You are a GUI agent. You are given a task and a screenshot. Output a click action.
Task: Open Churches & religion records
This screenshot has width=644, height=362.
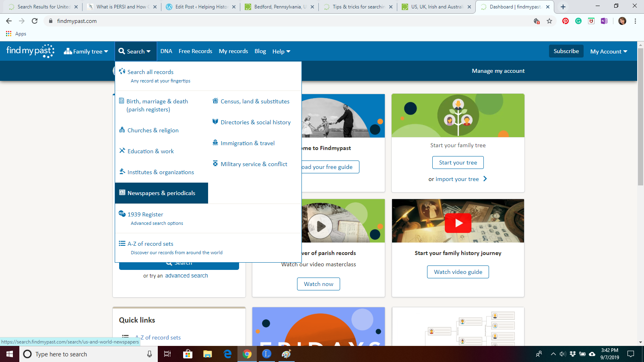[x=153, y=130]
